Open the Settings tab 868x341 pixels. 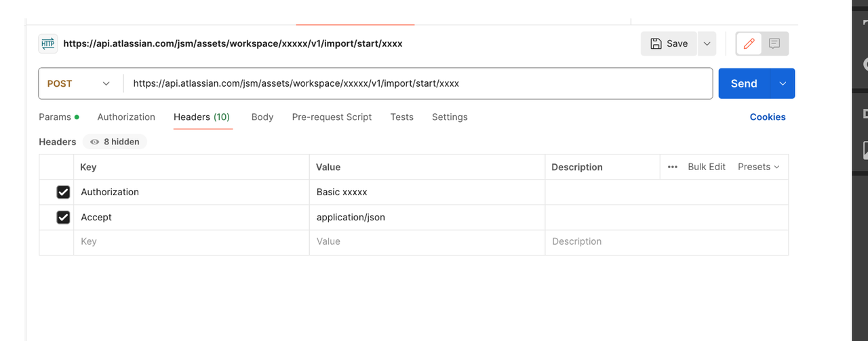tap(450, 117)
